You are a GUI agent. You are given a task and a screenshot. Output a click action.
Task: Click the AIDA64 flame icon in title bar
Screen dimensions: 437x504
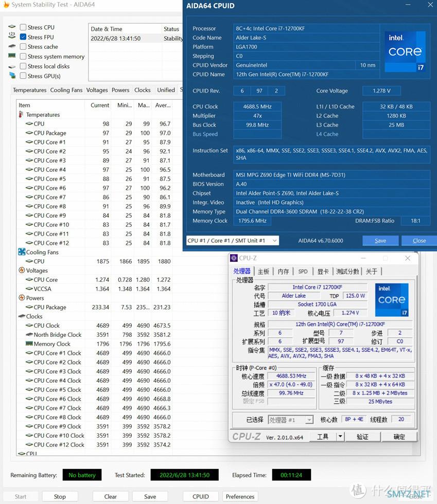pyautogui.click(x=6, y=5)
